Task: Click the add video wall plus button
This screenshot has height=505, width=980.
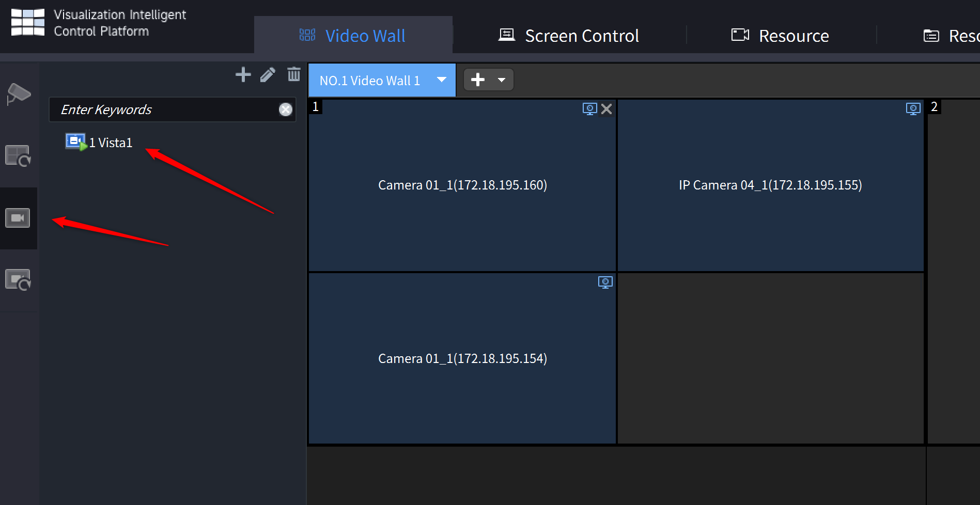Action: pyautogui.click(x=478, y=80)
